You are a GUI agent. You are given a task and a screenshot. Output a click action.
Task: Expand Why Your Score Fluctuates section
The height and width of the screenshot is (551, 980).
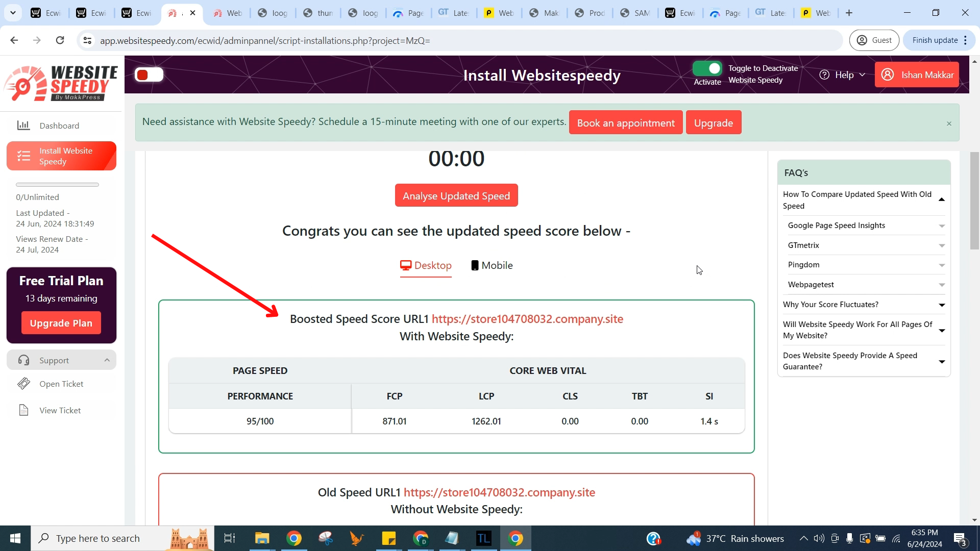click(x=865, y=305)
